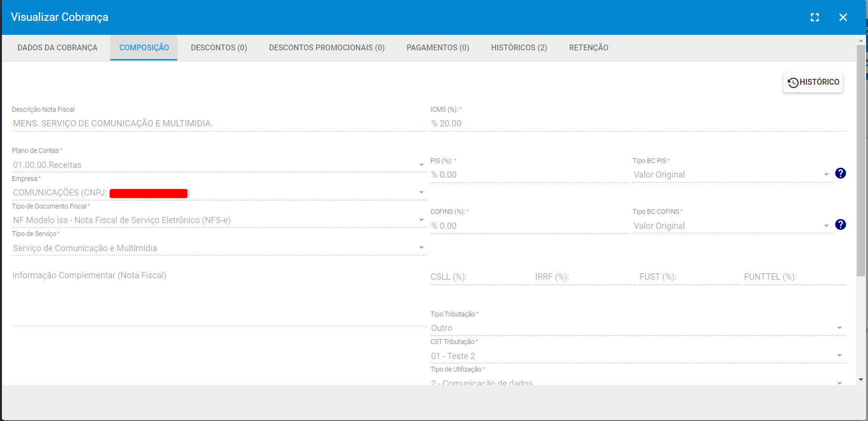
Task: Expand the Empresa dropdown
Action: [219, 193]
